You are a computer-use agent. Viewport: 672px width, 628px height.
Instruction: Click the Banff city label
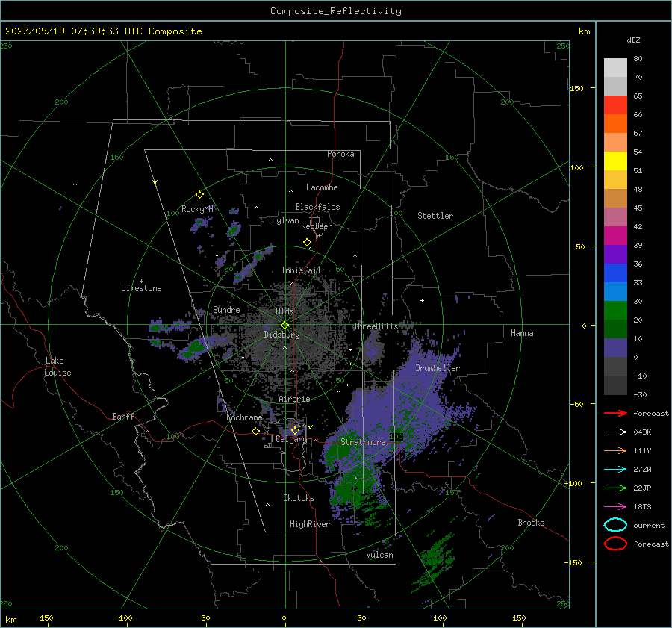(x=123, y=417)
